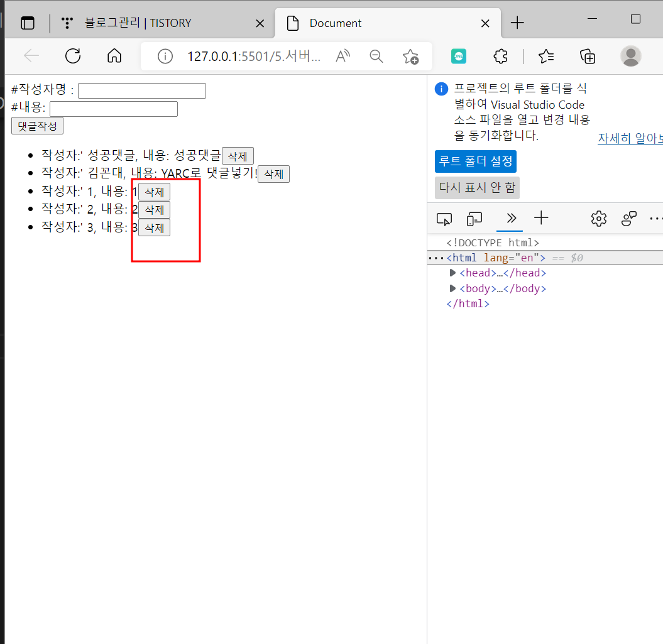This screenshot has height=644, width=663.
Task: Open the Favorites list icon
Action: [x=546, y=57]
